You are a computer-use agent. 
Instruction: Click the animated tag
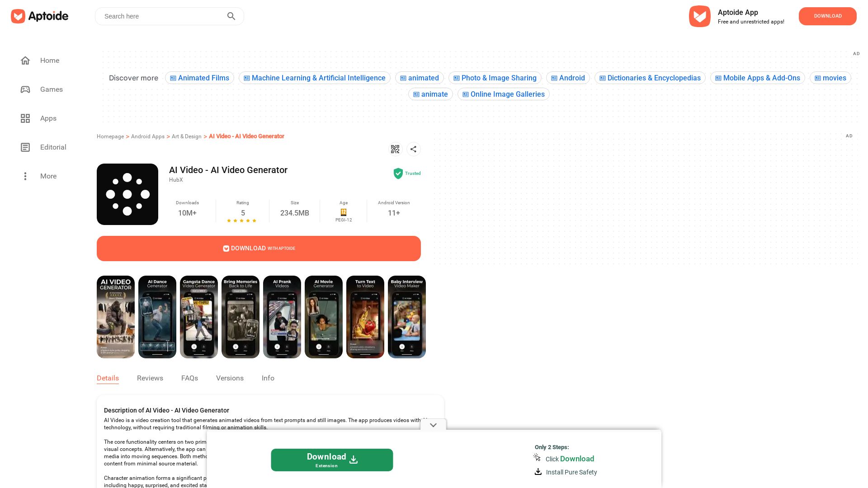[x=420, y=78]
